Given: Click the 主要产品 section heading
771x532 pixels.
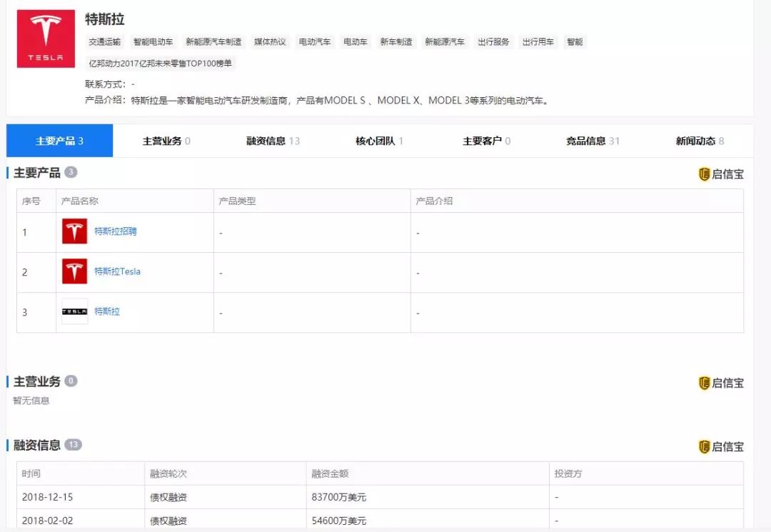Looking at the screenshot, I should [x=37, y=173].
